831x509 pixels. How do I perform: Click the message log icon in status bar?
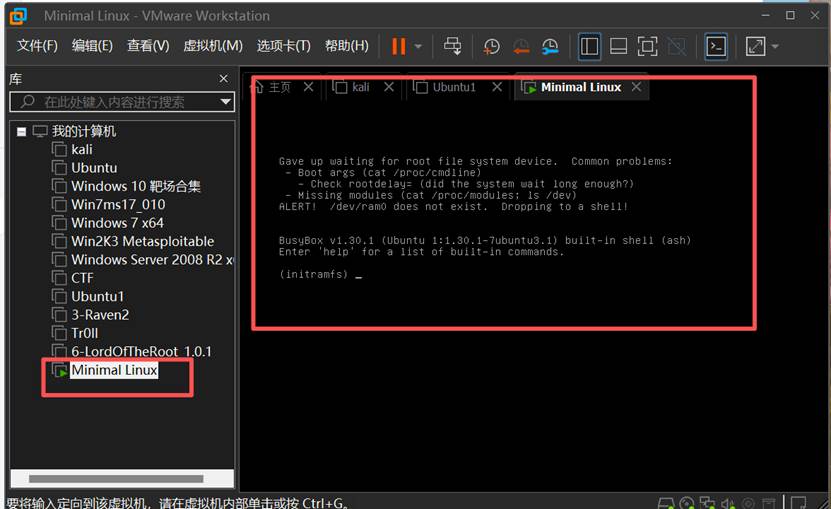(798, 503)
